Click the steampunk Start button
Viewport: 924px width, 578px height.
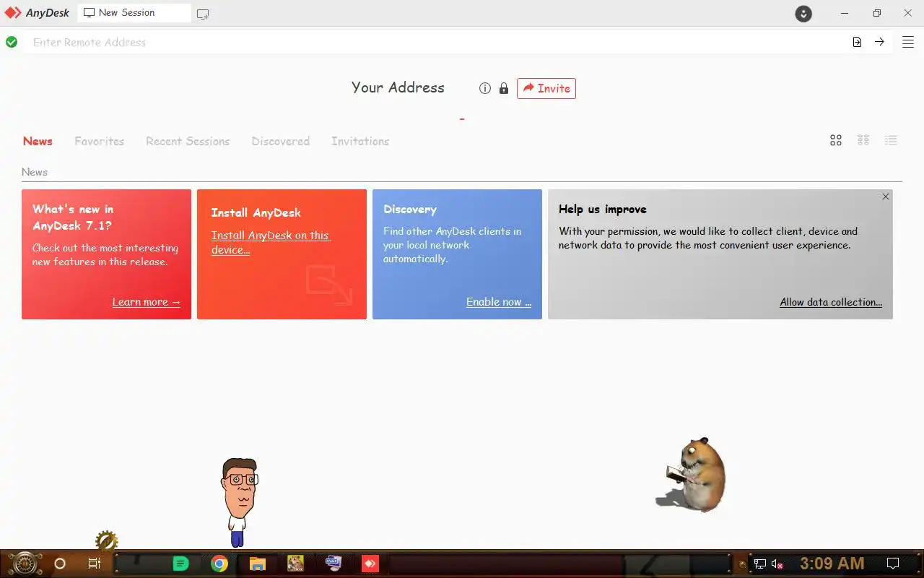pyautogui.click(x=25, y=564)
